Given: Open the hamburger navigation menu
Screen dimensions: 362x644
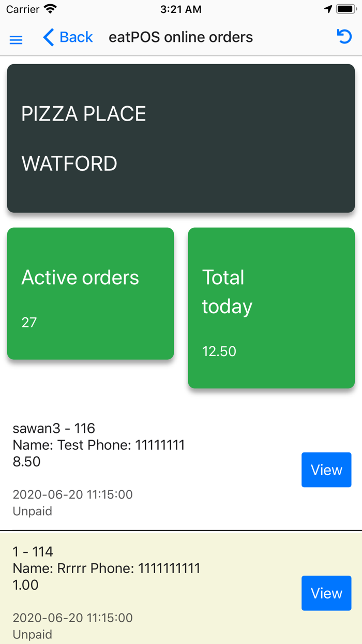Looking at the screenshot, I should (16, 39).
